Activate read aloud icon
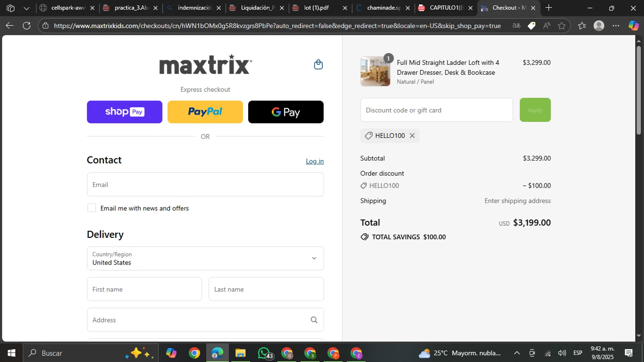The width and height of the screenshot is (644, 362). (547, 26)
